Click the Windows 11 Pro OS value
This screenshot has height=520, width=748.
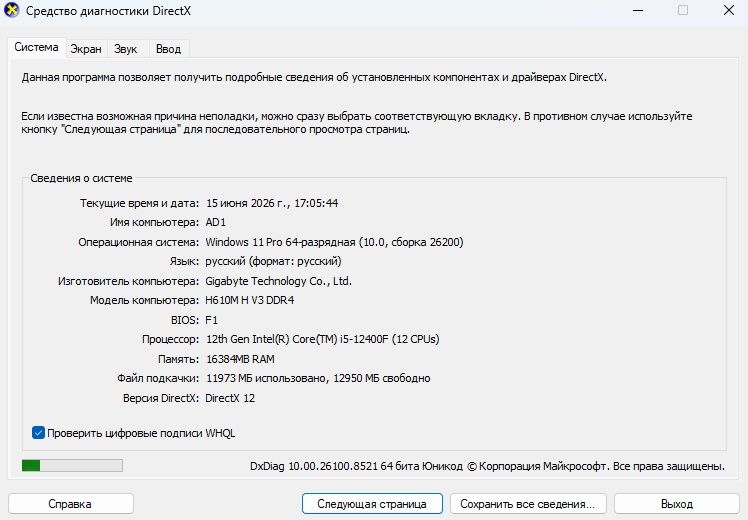pos(334,242)
